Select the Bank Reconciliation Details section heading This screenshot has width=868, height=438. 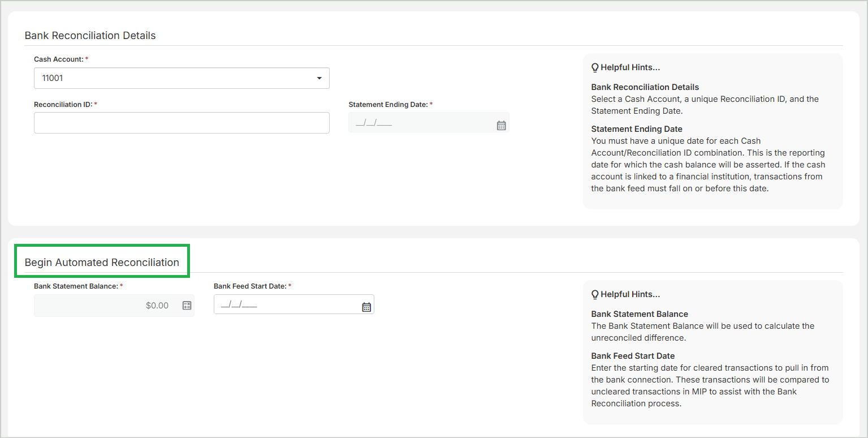[90, 36]
